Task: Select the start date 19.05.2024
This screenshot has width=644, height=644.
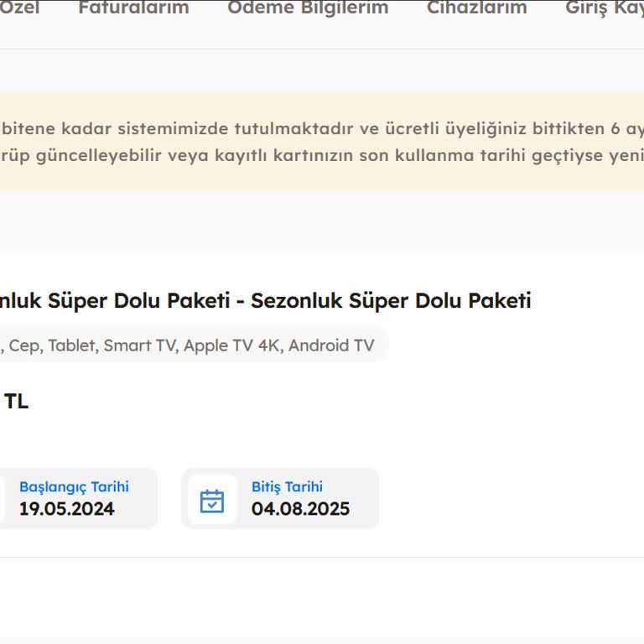Action: coord(67,509)
